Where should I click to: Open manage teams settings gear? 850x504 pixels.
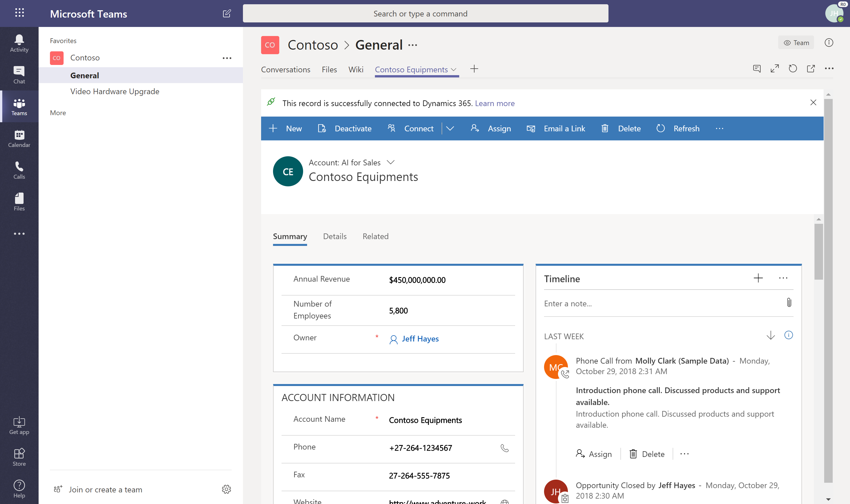(226, 489)
